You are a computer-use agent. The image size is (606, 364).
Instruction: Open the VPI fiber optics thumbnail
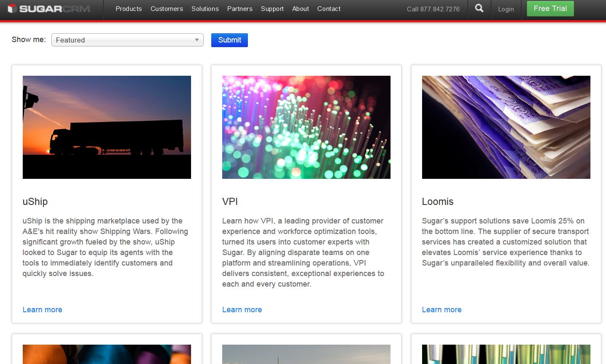(306, 127)
